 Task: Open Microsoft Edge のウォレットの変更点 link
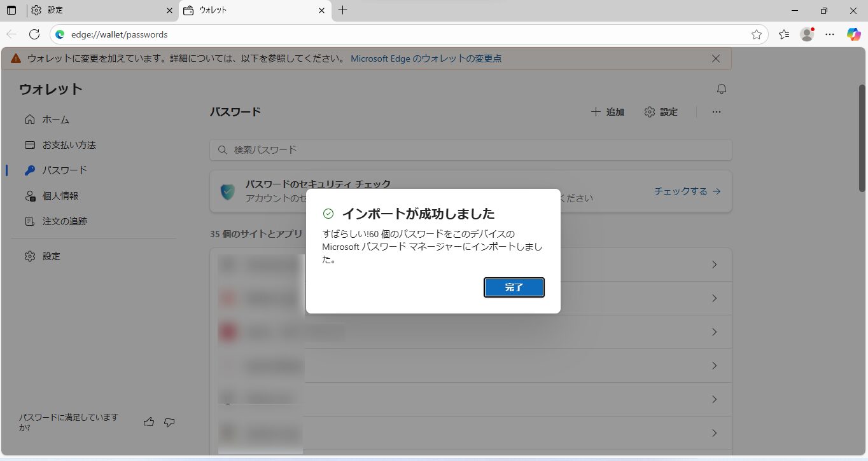pos(426,58)
